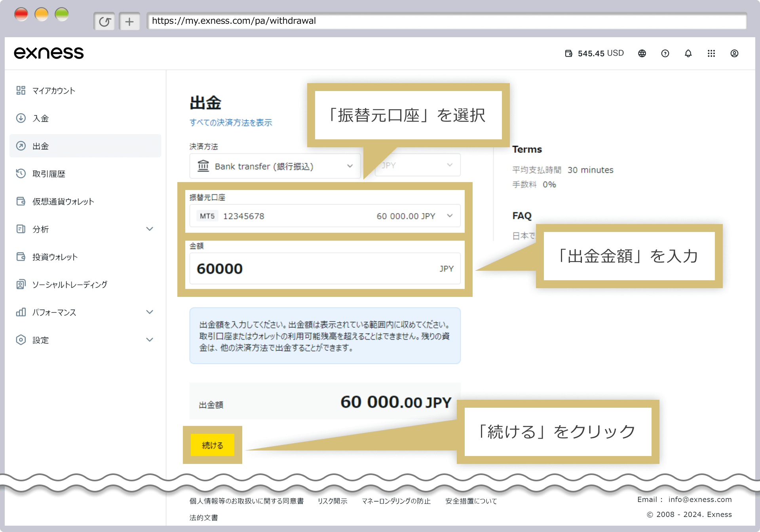Screen dimensions: 760x532
Task: Click the exness logo
Action: click(49, 53)
